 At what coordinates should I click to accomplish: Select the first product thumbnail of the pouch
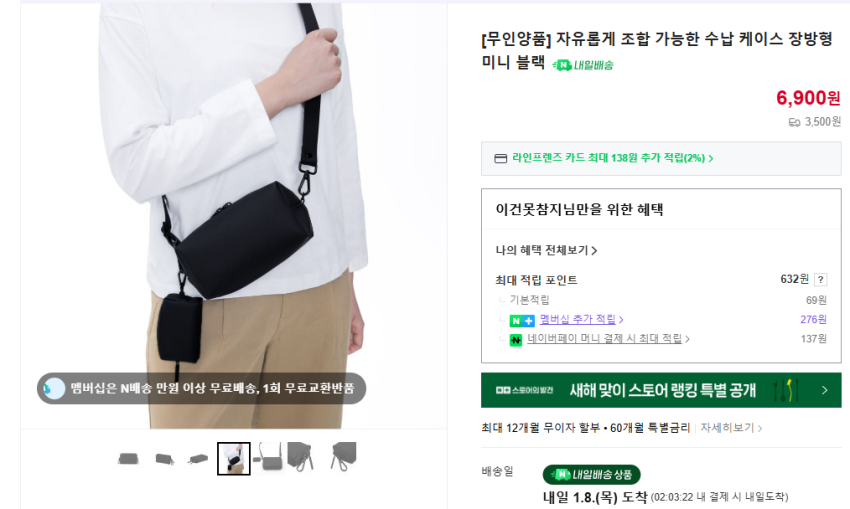(x=128, y=459)
